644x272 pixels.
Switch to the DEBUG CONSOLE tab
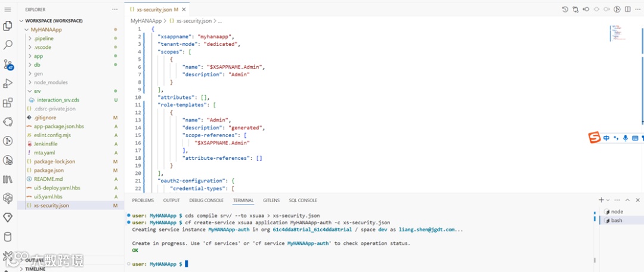click(206, 200)
